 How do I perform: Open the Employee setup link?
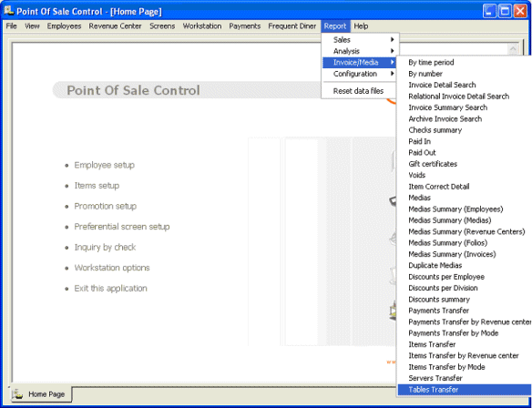(x=104, y=165)
